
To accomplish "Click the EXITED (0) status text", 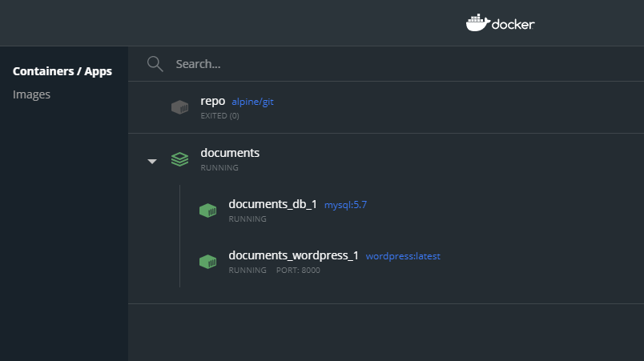I will click(x=219, y=116).
